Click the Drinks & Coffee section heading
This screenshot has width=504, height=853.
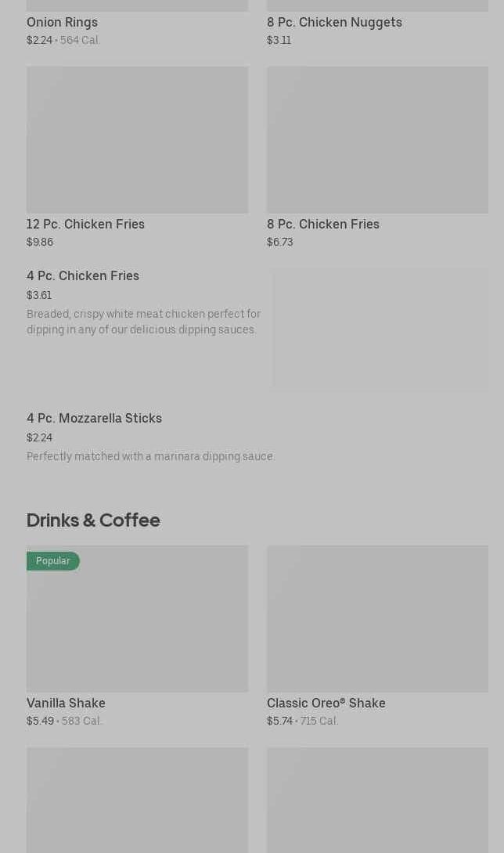93,520
